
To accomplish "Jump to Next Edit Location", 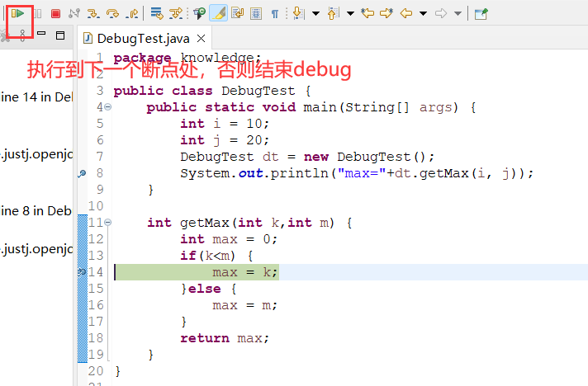I will tap(386, 14).
